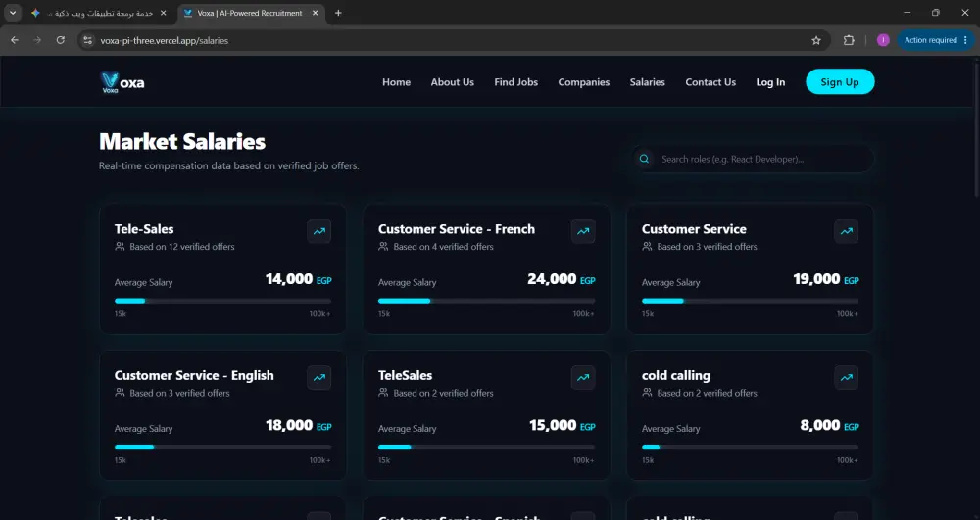The height and width of the screenshot is (520, 980).
Task: Click the Voxa logo in the header
Action: point(122,82)
